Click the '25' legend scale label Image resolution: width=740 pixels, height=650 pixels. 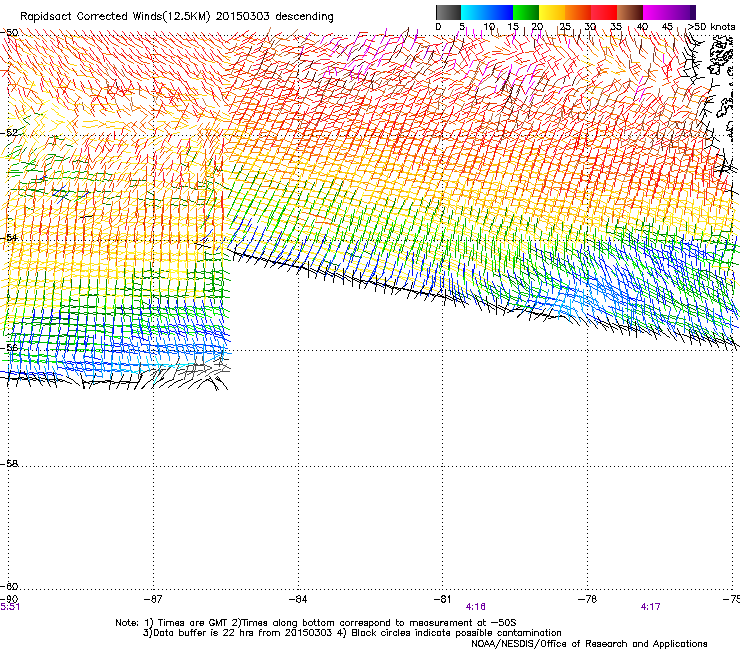click(x=565, y=27)
